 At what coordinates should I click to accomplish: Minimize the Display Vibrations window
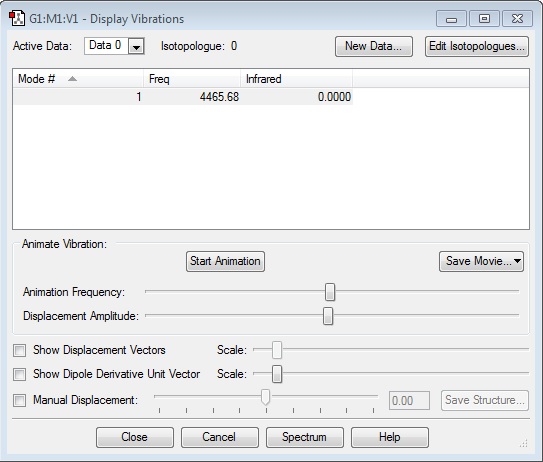click(x=451, y=19)
